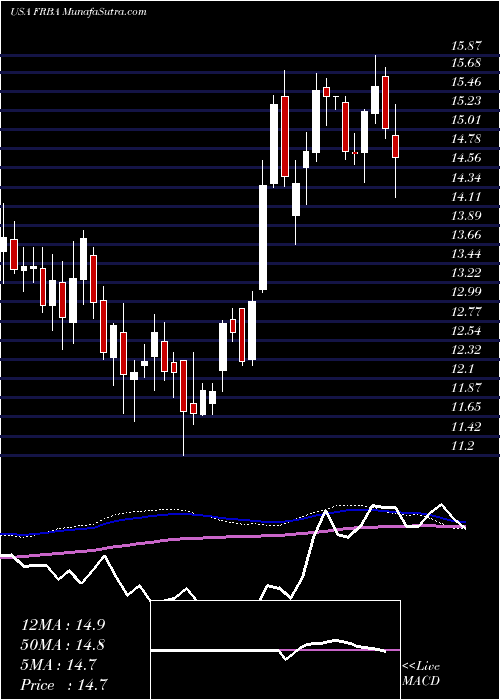Click the last red candlestick on the right

pos(395,146)
